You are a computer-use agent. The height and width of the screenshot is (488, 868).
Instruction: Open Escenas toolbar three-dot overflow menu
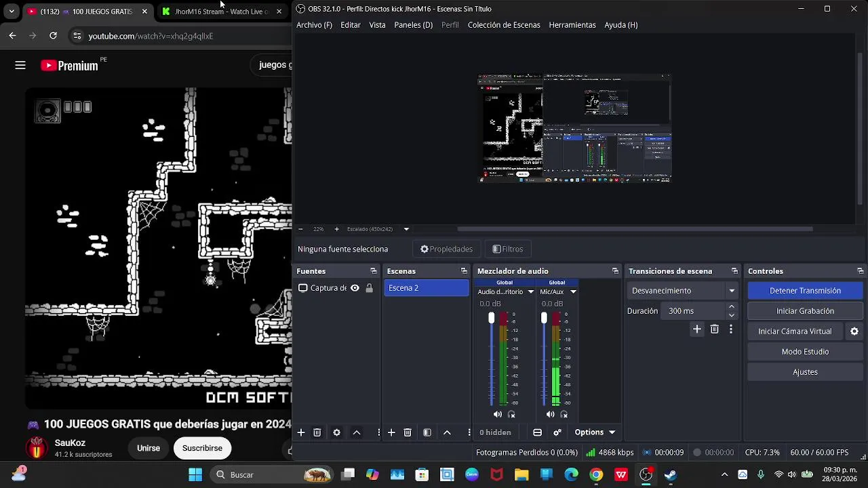point(469,432)
